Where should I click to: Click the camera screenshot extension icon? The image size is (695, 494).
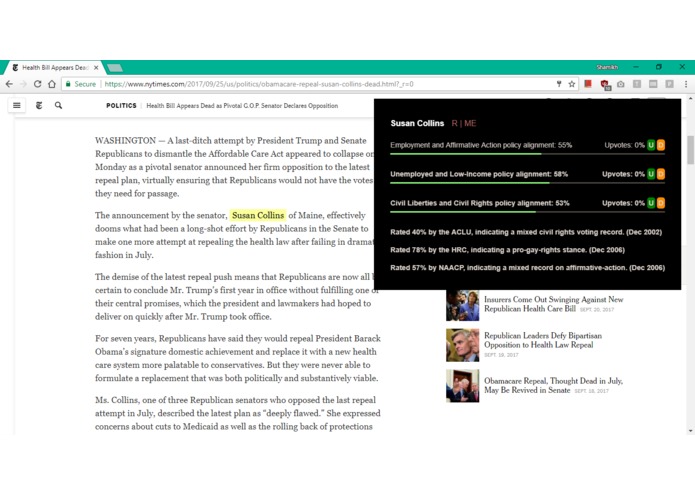pyautogui.click(x=621, y=84)
